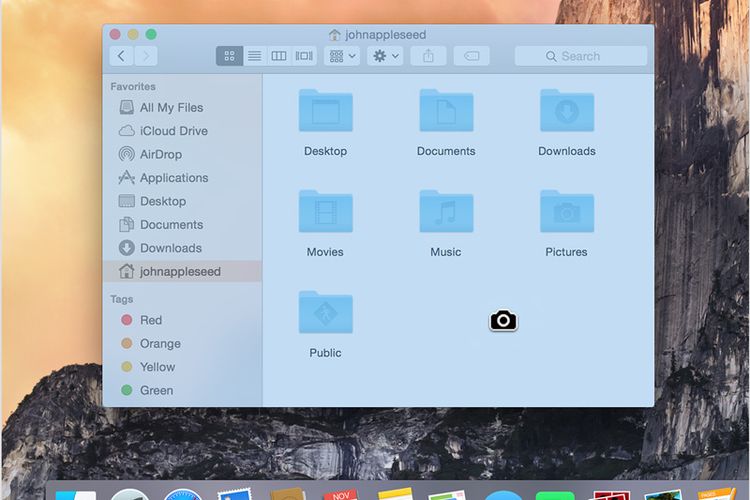Switch to list view in Finder toolbar
The width and height of the screenshot is (750, 500).
pyautogui.click(x=254, y=56)
